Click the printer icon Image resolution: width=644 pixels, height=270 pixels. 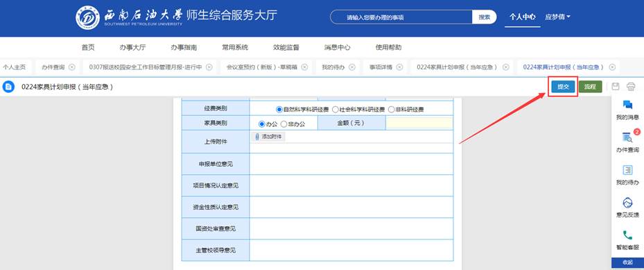pyautogui.click(x=631, y=86)
